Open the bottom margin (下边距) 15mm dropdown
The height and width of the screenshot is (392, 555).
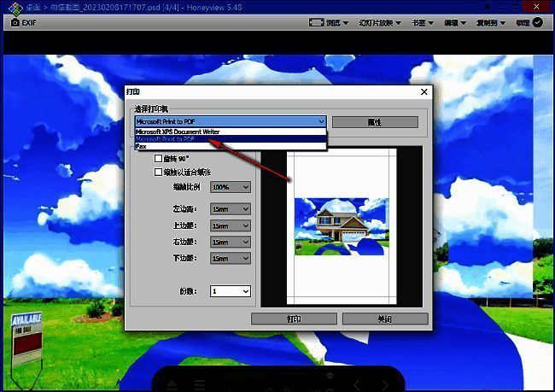(x=231, y=258)
